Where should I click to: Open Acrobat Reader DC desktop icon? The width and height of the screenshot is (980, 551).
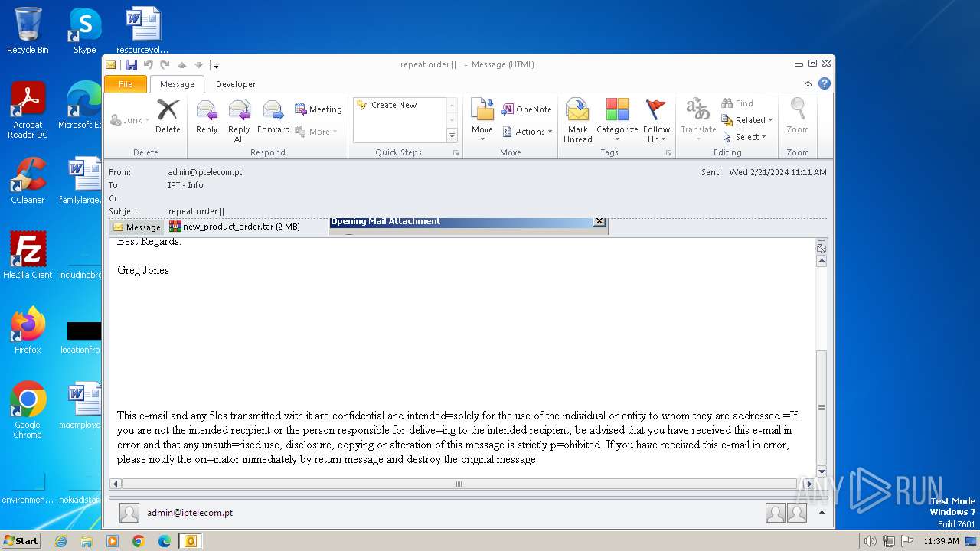pos(28,110)
